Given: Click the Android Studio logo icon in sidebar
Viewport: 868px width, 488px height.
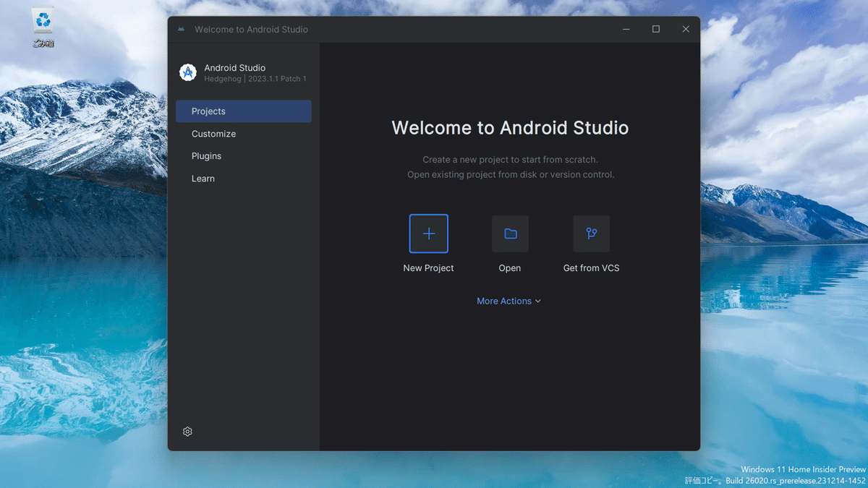Looking at the screenshot, I should click(188, 72).
